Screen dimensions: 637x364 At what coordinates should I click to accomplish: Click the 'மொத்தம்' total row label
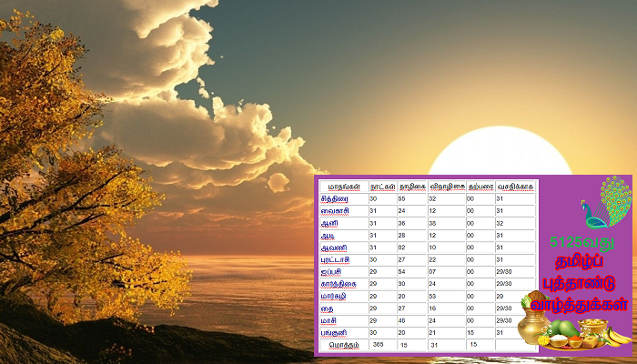344,345
